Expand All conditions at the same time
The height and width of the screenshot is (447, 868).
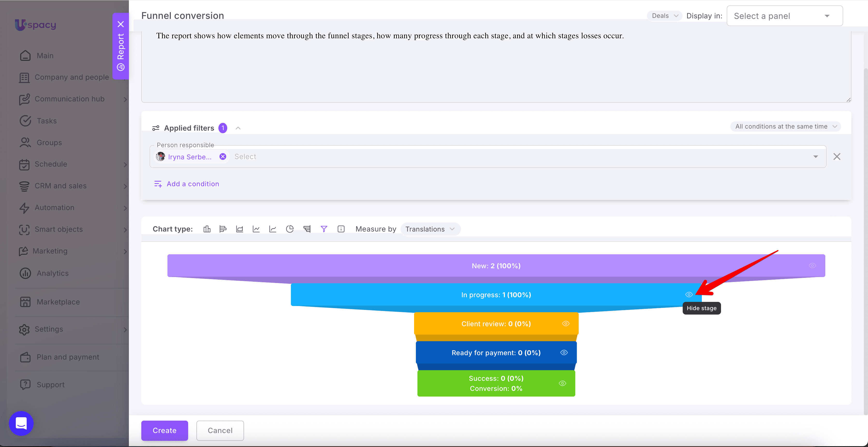(x=786, y=127)
